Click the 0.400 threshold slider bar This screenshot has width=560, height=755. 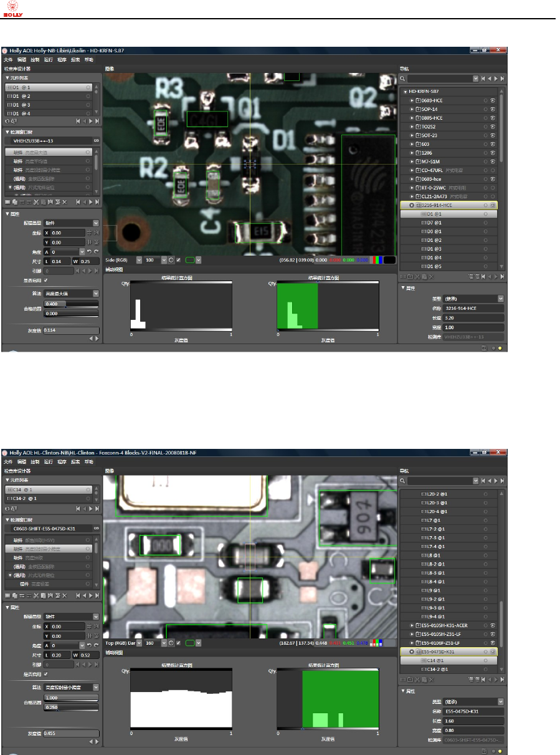click(x=70, y=304)
